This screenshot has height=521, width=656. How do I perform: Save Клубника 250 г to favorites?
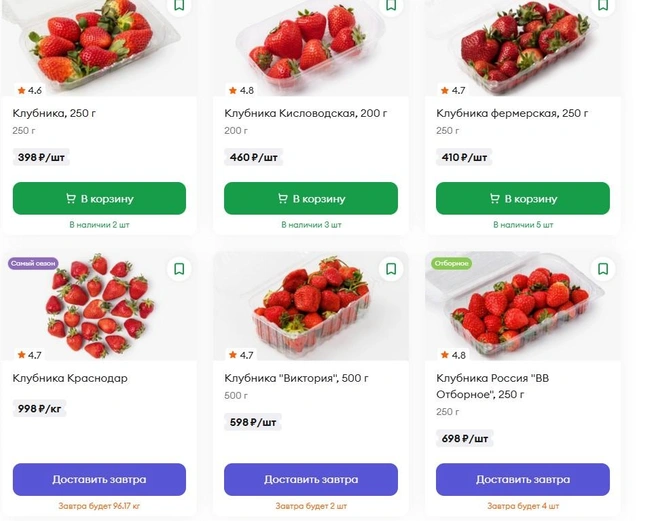[179, 6]
